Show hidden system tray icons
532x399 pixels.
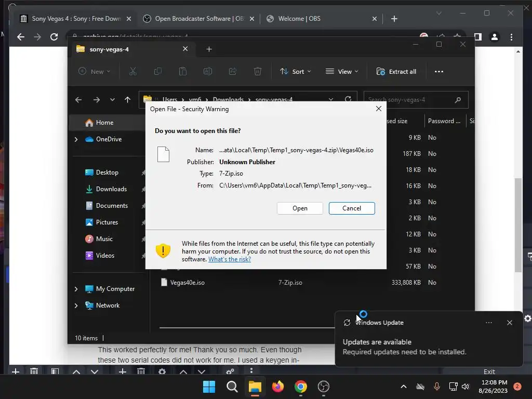click(403, 387)
